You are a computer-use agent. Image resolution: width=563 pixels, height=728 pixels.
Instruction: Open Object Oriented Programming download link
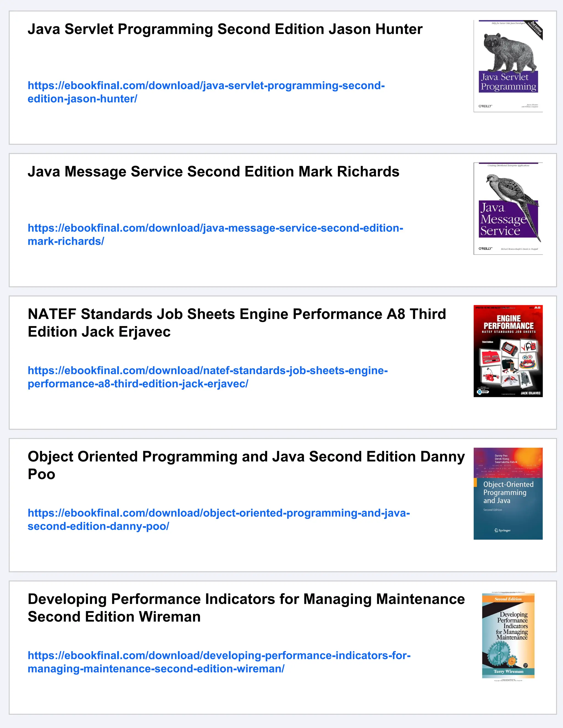pyautogui.click(x=219, y=513)
